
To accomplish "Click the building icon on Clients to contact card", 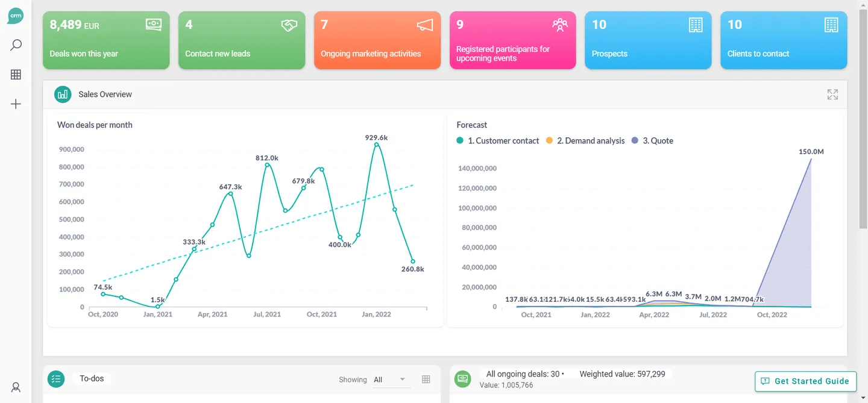I will point(831,25).
